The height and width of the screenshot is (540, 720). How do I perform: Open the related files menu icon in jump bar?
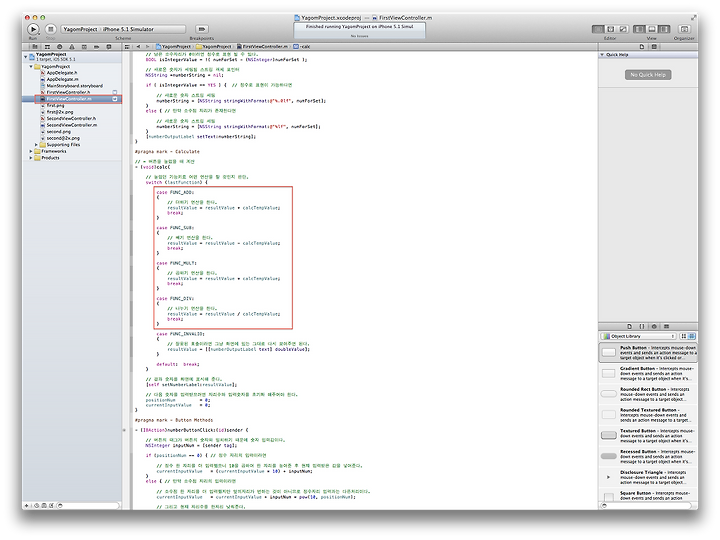tap(127, 46)
